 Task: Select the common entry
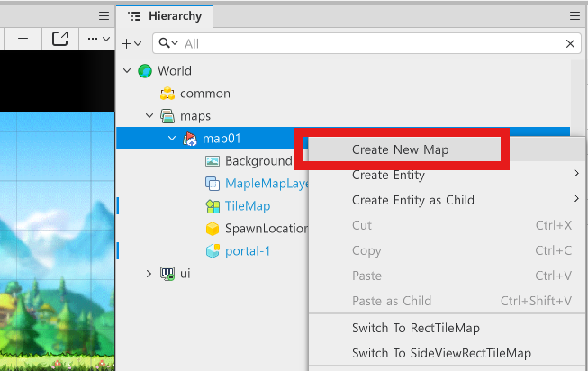click(x=205, y=94)
